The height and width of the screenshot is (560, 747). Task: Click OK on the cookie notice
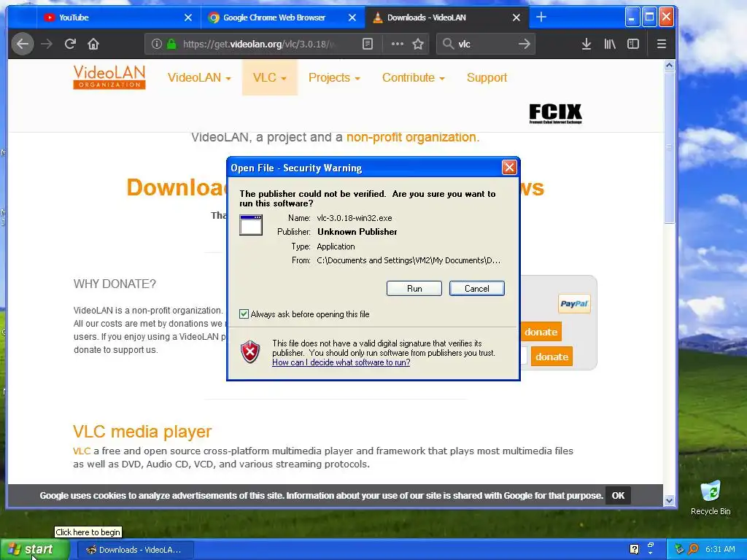pyautogui.click(x=618, y=496)
